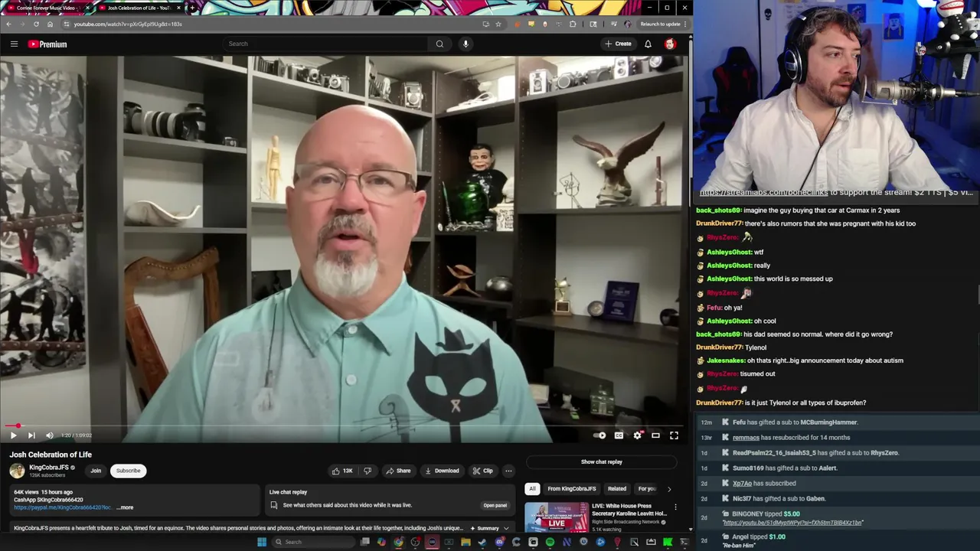Open options menu for the White House video
The height and width of the screenshot is (551, 980).
(675, 507)
